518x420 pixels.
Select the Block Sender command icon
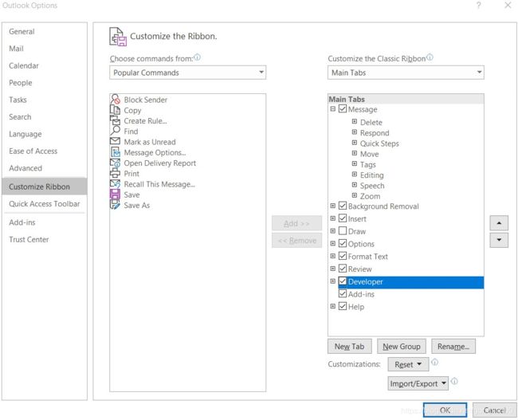[x=115, y=99]
